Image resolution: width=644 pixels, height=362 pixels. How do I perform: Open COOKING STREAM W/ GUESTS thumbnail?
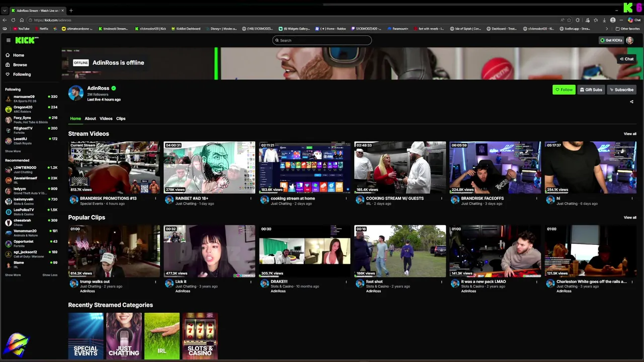pyautogui.click(x=400, y=167)
